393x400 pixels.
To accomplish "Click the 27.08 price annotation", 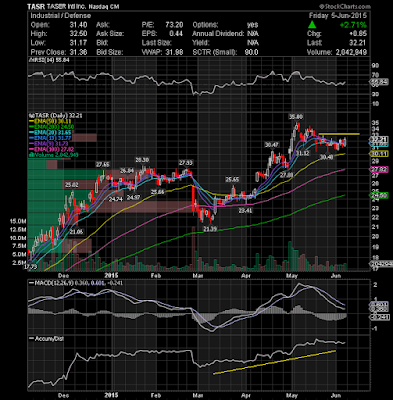I will (x=286, y=175).
